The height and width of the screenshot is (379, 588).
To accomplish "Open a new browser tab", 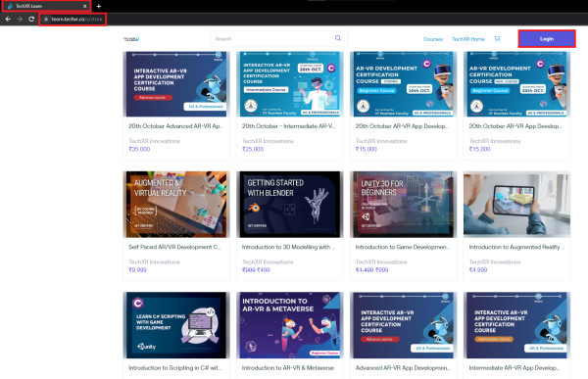I will [99, 6].
